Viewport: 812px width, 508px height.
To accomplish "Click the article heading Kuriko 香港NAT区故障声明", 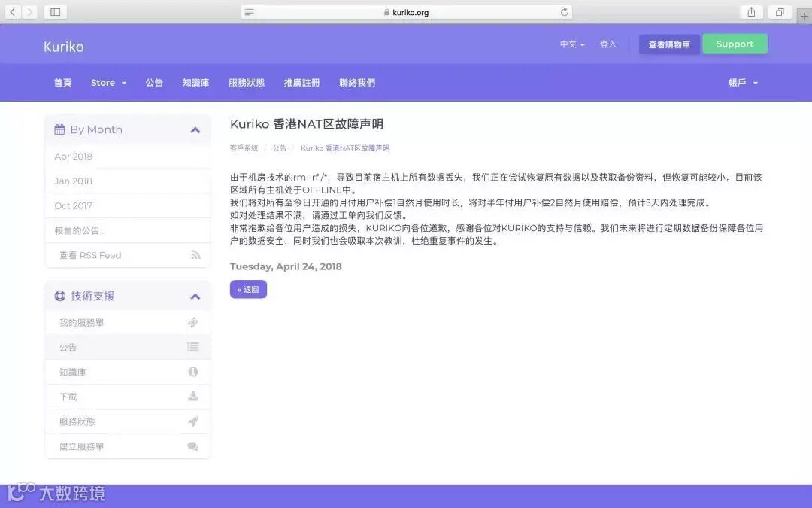I will 307,124.
